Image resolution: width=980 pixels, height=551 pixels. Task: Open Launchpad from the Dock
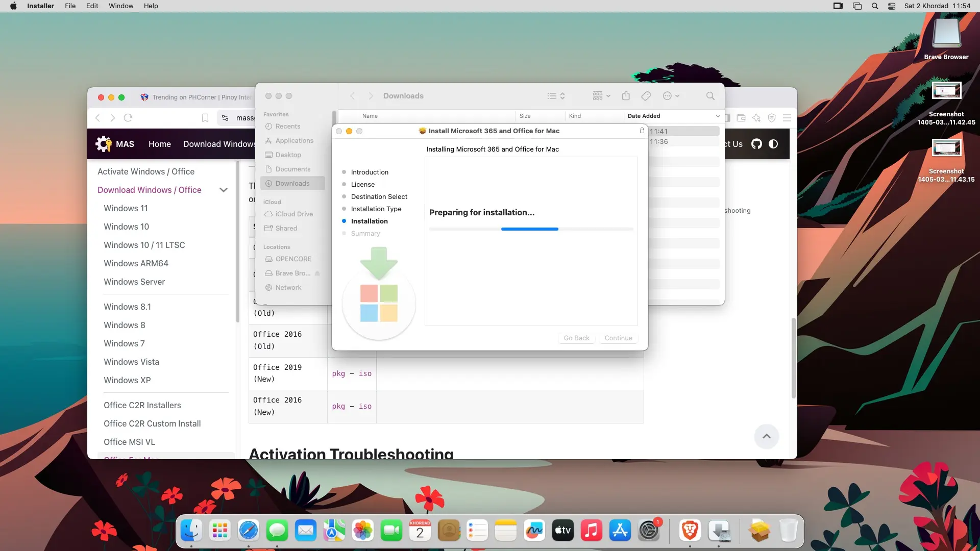[x=220, y=531]
